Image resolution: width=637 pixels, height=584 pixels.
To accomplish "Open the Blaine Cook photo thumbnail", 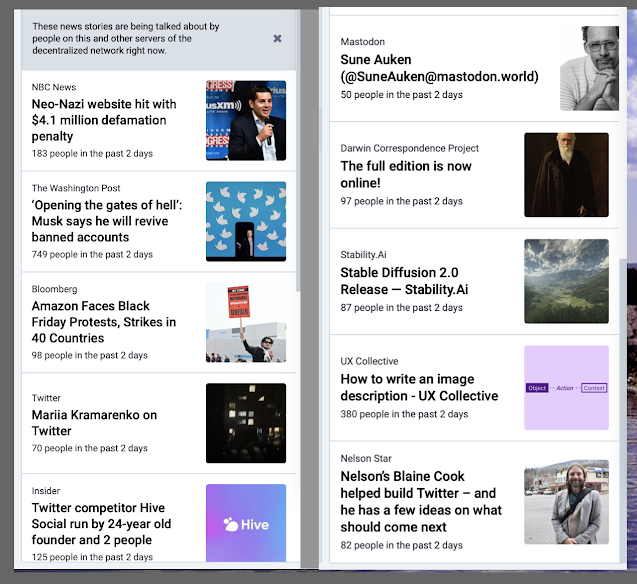I will pos(566,502).
